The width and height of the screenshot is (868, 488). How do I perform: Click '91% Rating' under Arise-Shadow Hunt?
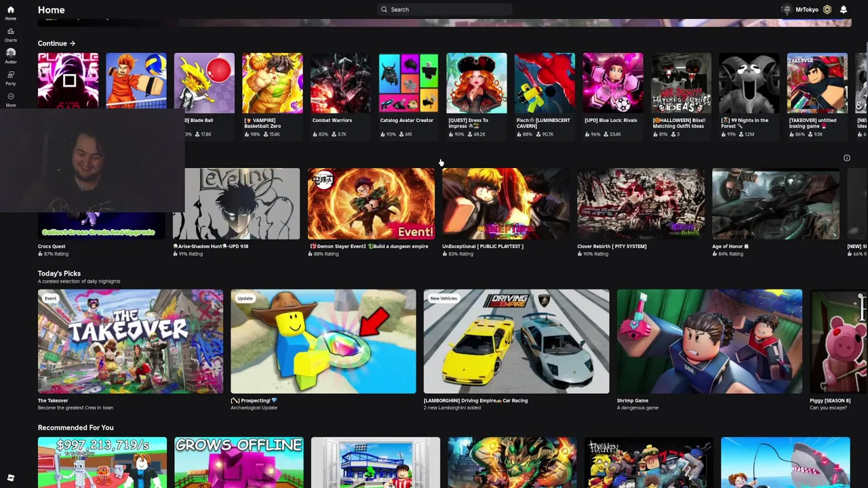[x=189, y=254]
